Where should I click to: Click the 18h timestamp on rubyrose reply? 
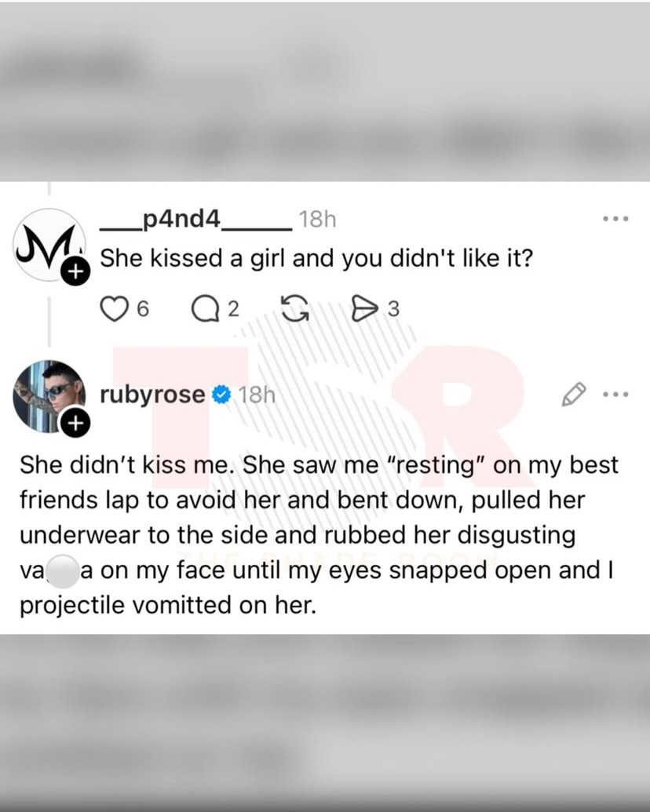click(x=257, y=395)
